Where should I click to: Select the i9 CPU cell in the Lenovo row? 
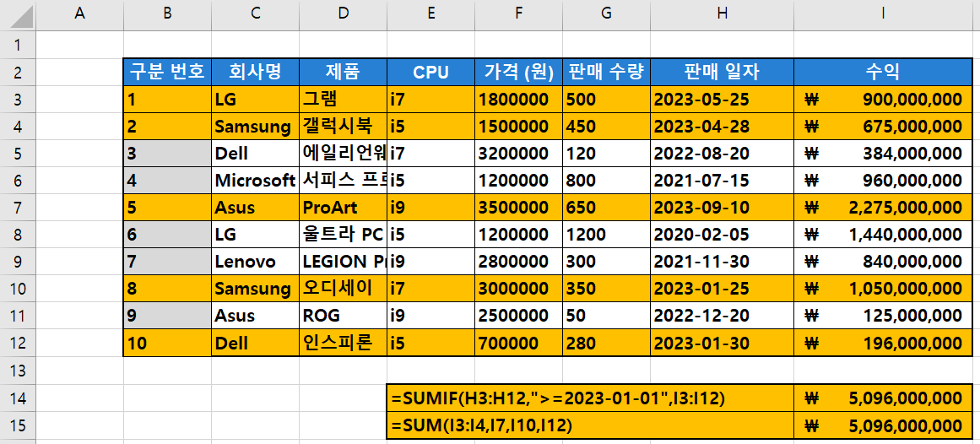click(430, 262)
